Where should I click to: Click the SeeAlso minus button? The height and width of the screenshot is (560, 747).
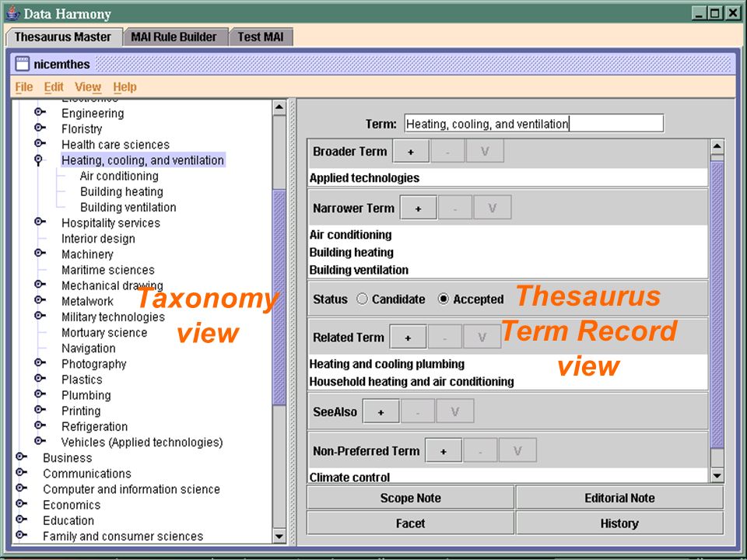pyautogui.click(x=418, y=411)
